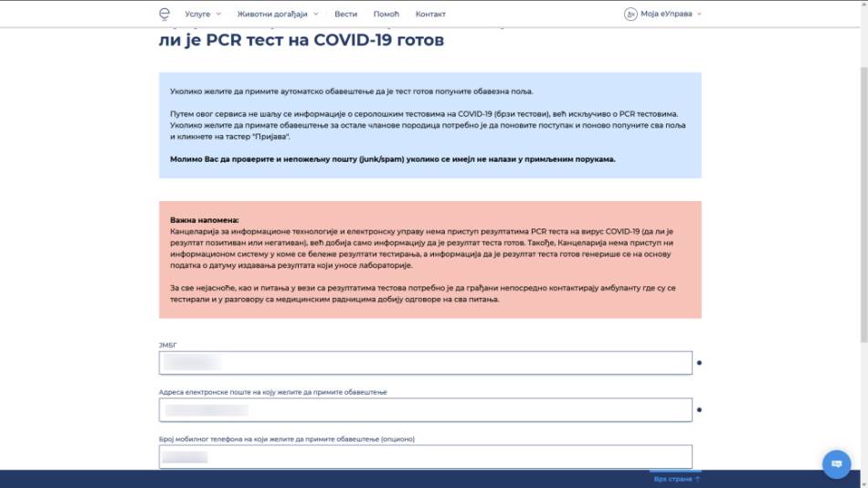Click the Важна напомена heading

(205, 220)
